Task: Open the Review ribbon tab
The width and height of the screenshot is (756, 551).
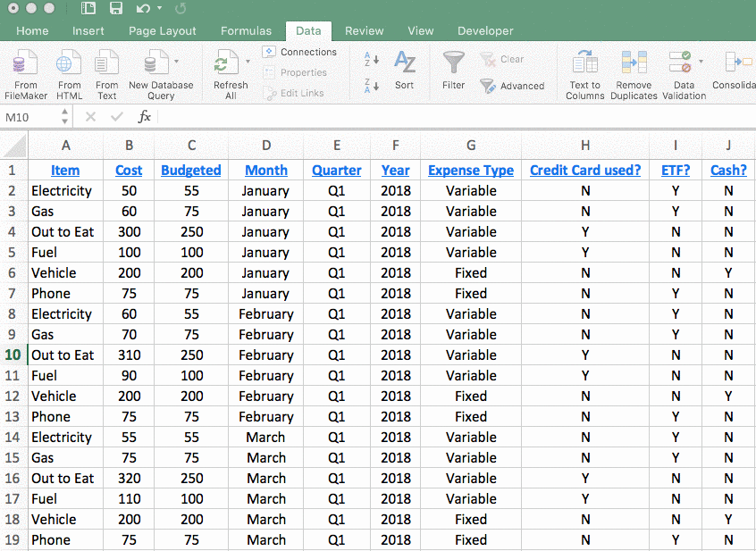Action: click(x=364, y=29)
